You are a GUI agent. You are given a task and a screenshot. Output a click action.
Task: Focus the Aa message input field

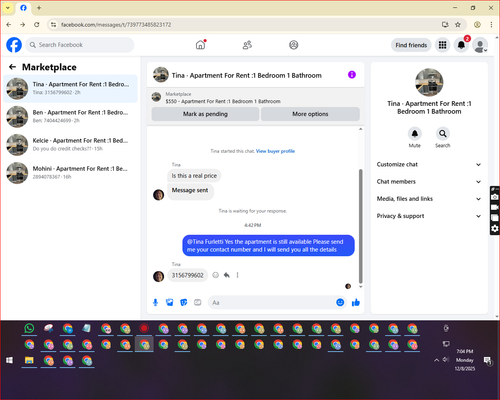(x=272, y=302)
